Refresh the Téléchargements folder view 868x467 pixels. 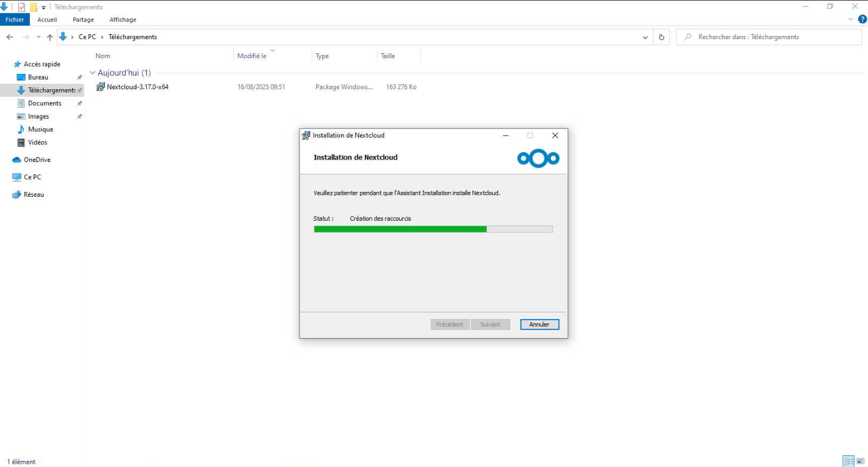click(661, 37)
